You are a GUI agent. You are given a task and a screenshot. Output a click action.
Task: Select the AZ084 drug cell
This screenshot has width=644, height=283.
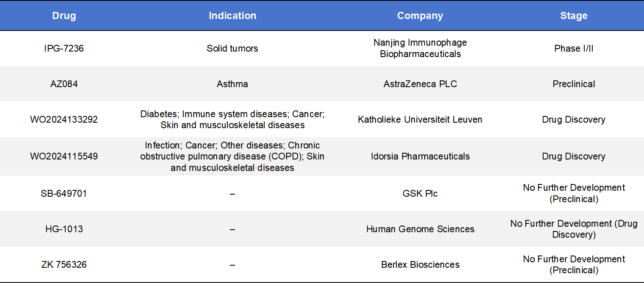pos(64,84)
